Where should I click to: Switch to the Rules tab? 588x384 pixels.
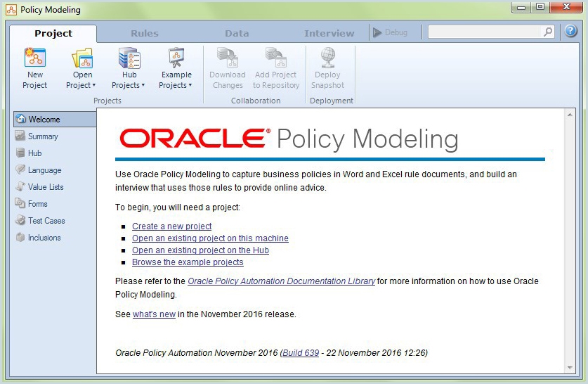pyautogui.click(x=145, y=33)
